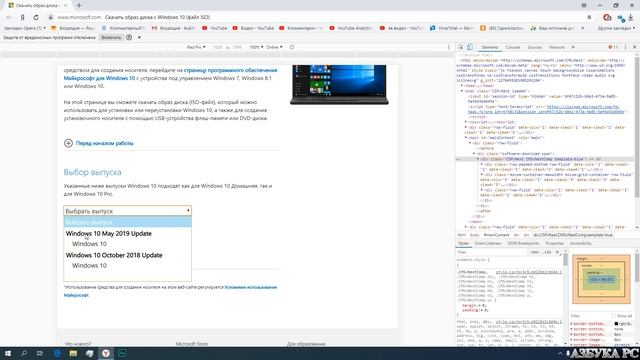This screenshot has height=360, width=640.
Task: Toggle the 'Show all' computed styles checkbox
Action: point(613,316)
